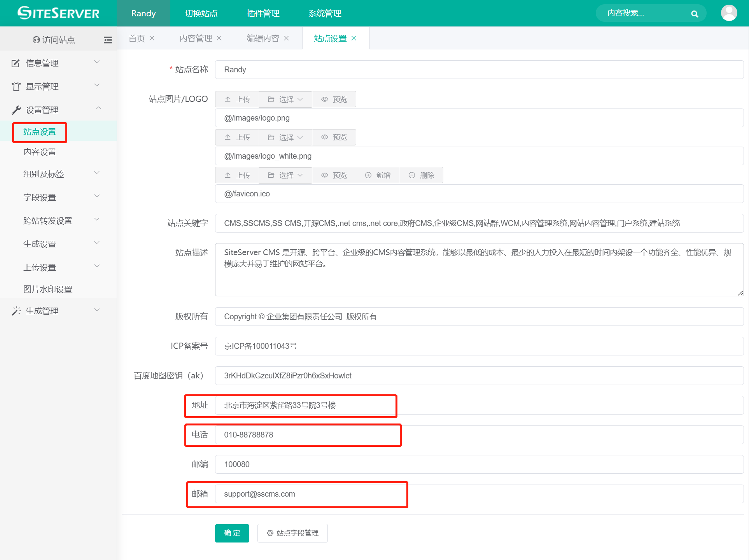Click the search magnifier icon
749x560 pixels.
tap(695, 14)
